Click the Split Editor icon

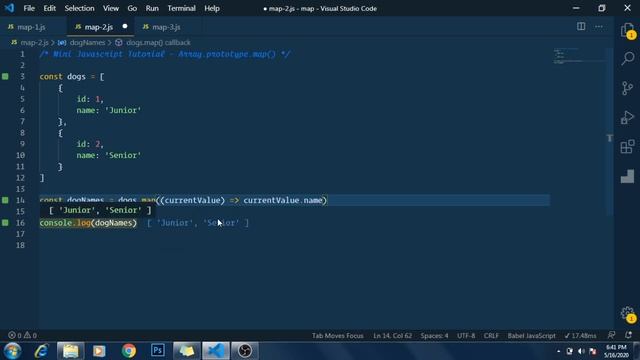coord(581,27)
